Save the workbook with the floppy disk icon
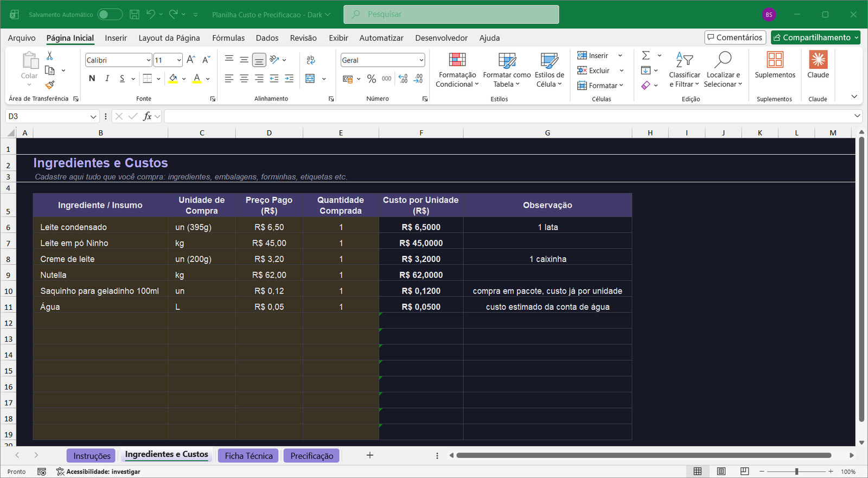Viewport: 868px width, 478px height. [x=135, y=15]
